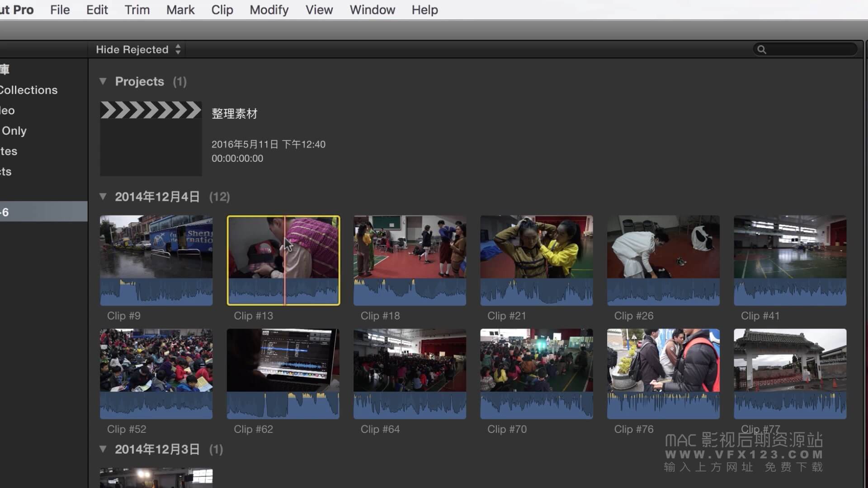This screenshot has height=488, width=868.
Task: Click the Clip #64 name label
Action: click(x=380, y=429)
